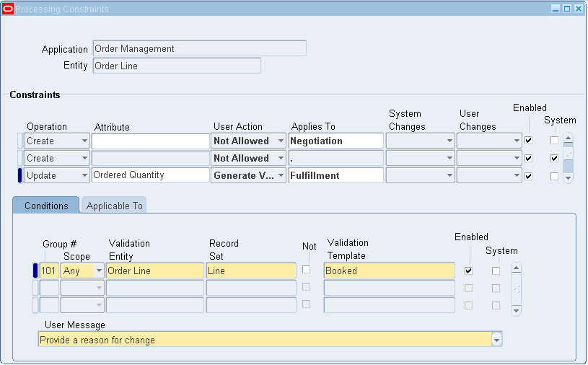The image size is (588, 365).
Task: Open User Changes dropdown for Fulfillment row
Action: pyautogui.click(x=489, y=175)
